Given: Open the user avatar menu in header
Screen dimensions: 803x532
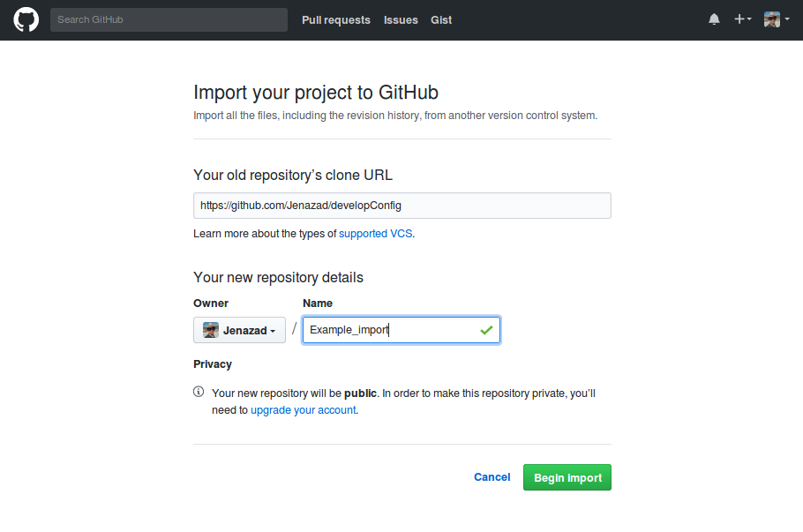Looking at the screenshot, I should [777, 19].
